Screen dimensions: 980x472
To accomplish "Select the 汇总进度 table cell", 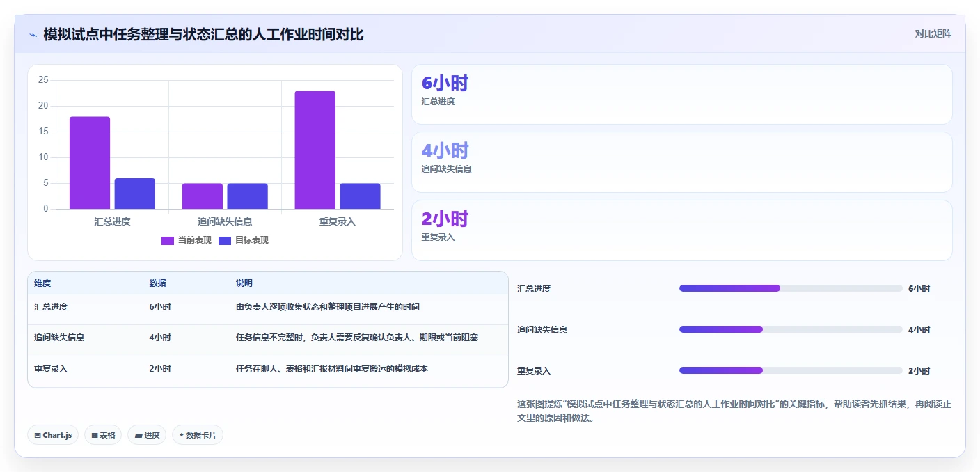I will click(51, 307).
